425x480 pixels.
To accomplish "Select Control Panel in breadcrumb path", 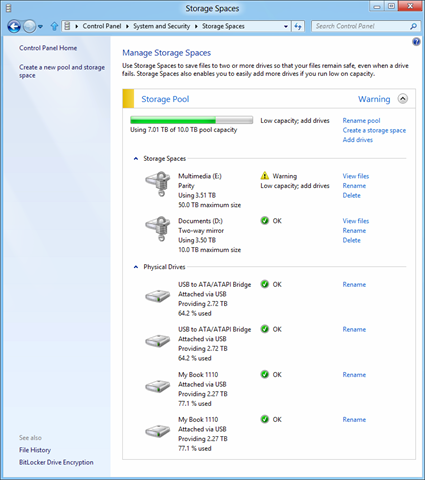I will [x=102, y=26].
